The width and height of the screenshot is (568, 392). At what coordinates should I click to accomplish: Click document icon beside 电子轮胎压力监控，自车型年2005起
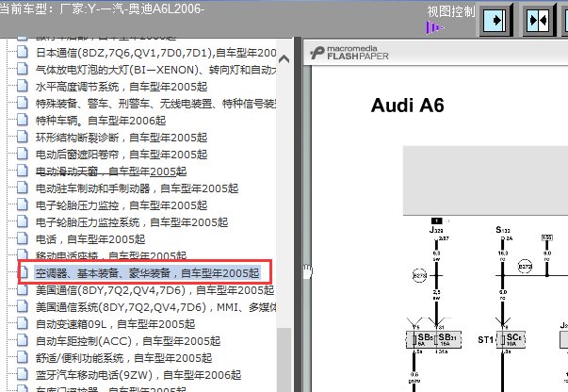(22, 205)
